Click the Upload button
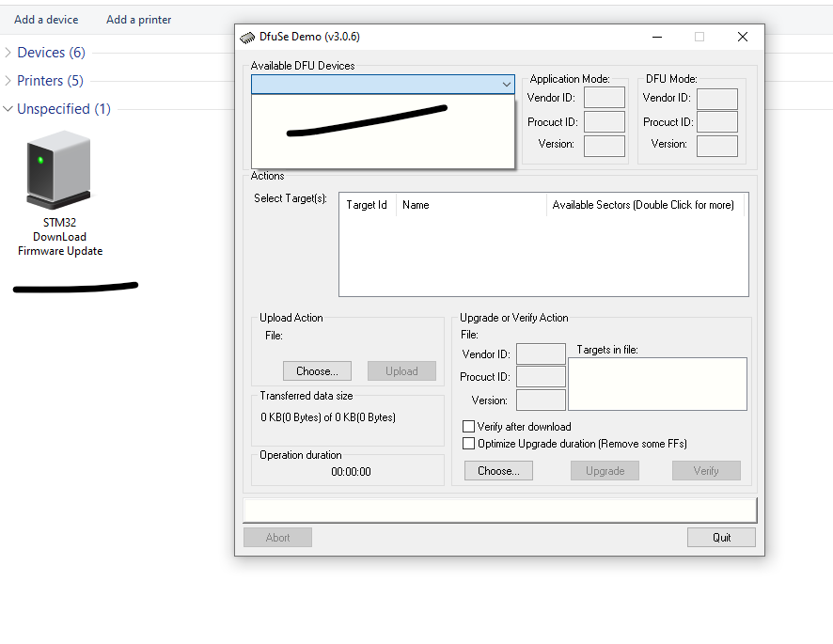The image size is (833, 644). [x=401, y=370]
